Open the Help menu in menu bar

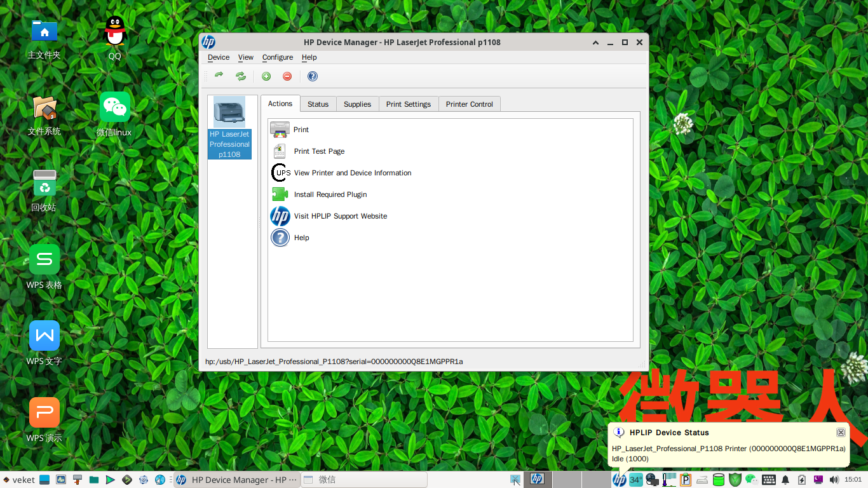309,57
